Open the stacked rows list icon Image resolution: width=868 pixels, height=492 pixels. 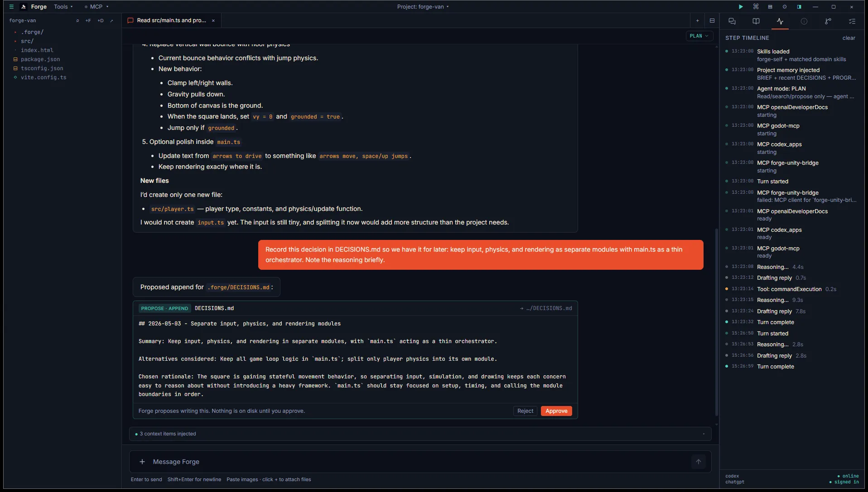click(x=770, y=7)
